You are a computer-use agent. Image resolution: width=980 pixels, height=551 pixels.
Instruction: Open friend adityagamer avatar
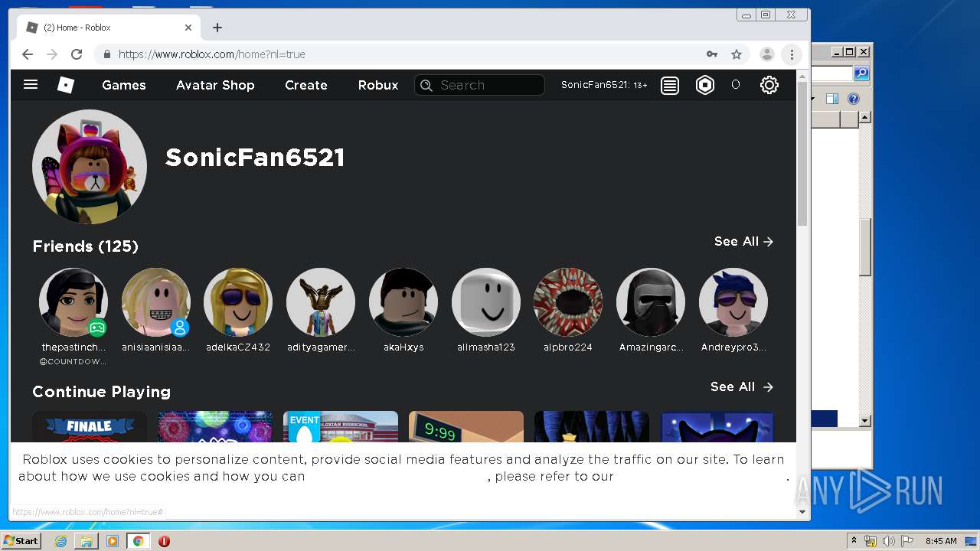coord(321,302)
